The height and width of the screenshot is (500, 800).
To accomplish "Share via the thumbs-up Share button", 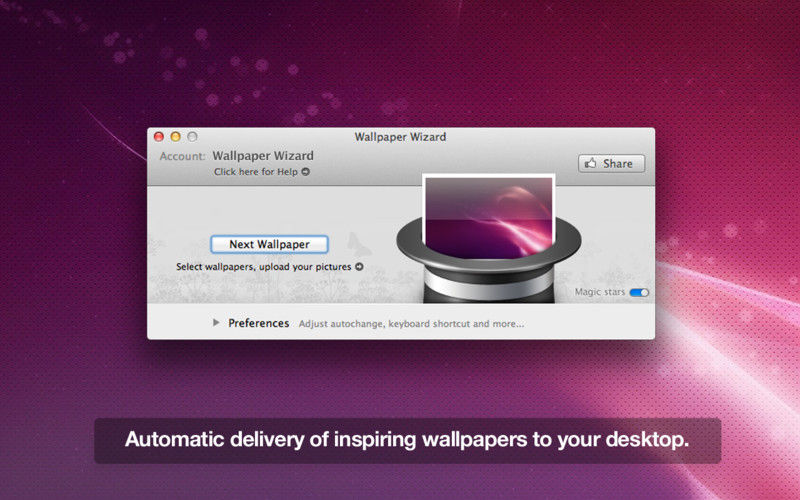I will tap(611, 164).
